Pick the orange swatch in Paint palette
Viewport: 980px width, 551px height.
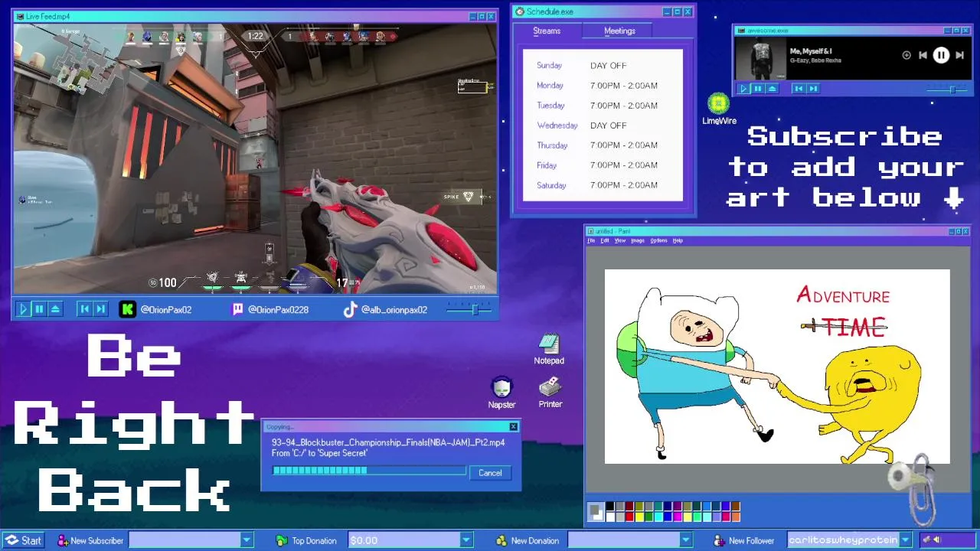point(736,517)
